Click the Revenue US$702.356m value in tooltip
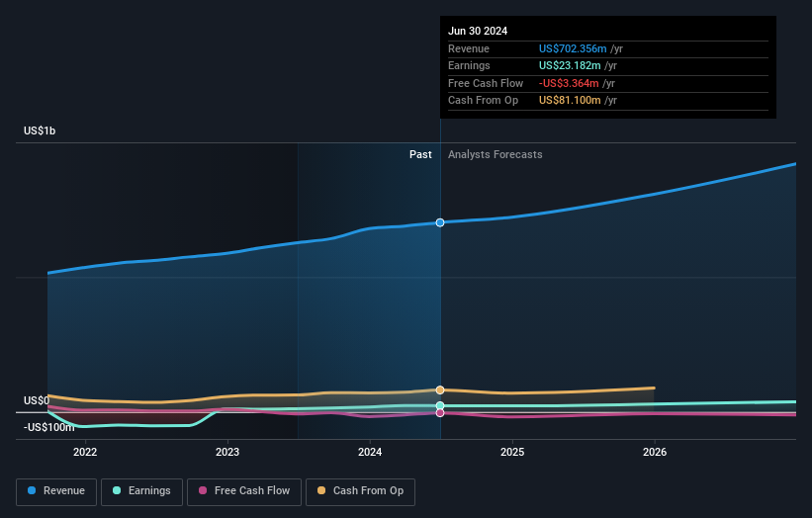This screenshot has width=812, height=518. (573, 48)
